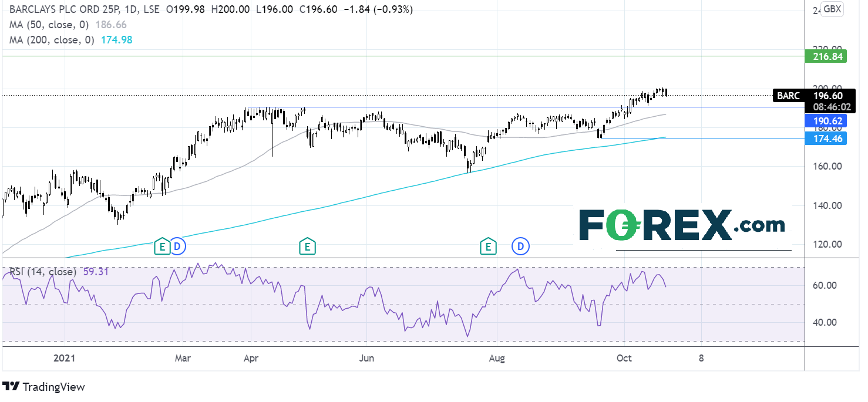Open the earnings E marker just before August
The image size is (868, 402).
pyautogui.click(x=487, y=246)
